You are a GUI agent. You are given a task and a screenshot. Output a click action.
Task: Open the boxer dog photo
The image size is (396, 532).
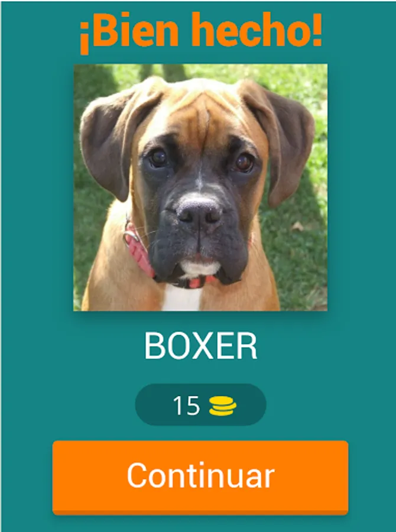coord(200,187)
